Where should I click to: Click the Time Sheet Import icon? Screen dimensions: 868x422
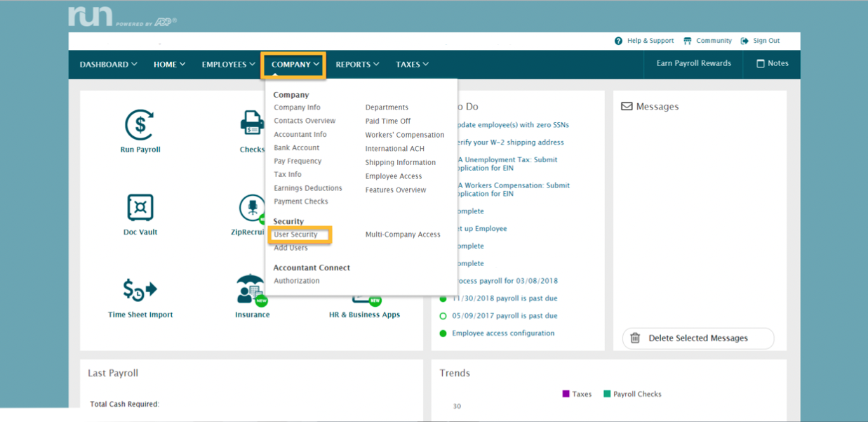[x=140, y=291]
